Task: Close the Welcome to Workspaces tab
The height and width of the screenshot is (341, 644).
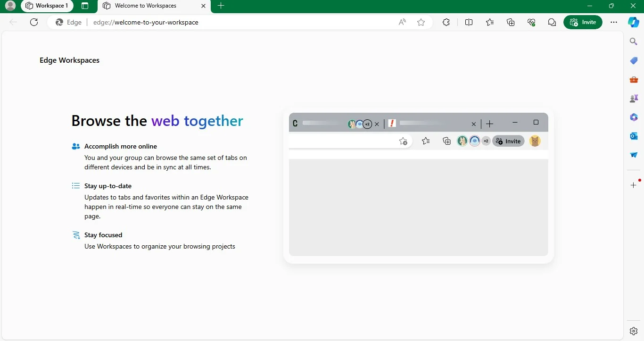Action: tap(203, 6)
